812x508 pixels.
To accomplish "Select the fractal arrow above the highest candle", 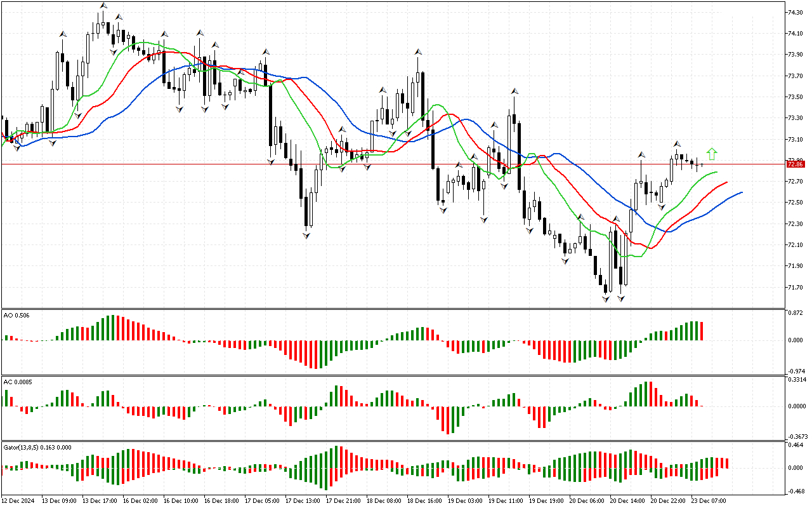I will pyautogui.click(x=103, y=5).
